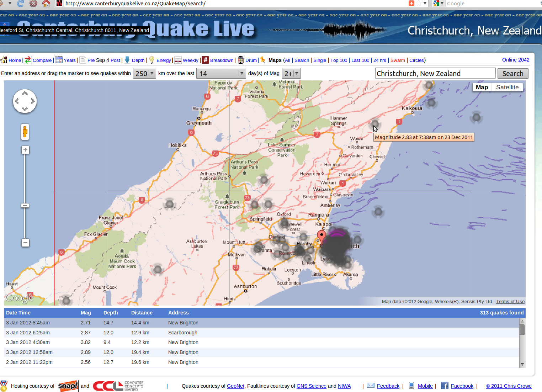Switch to the Satellite view
The width and height of the screenshot is (542, 392).
click(x=507, y=87)
